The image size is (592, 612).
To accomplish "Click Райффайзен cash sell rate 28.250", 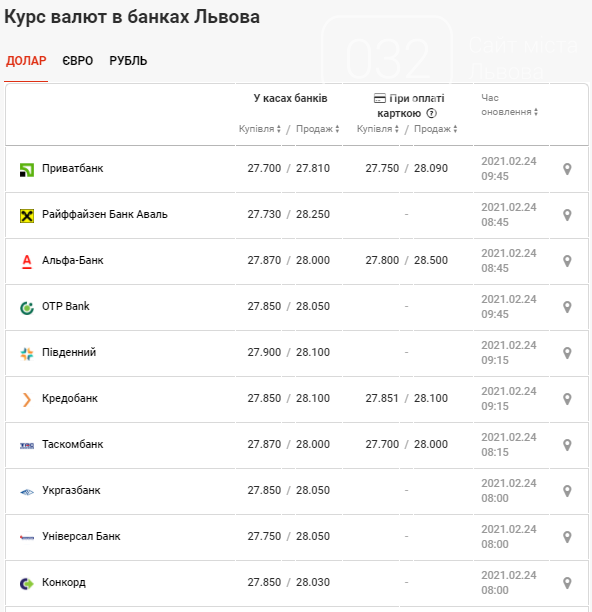I will (x=313, y=215).
